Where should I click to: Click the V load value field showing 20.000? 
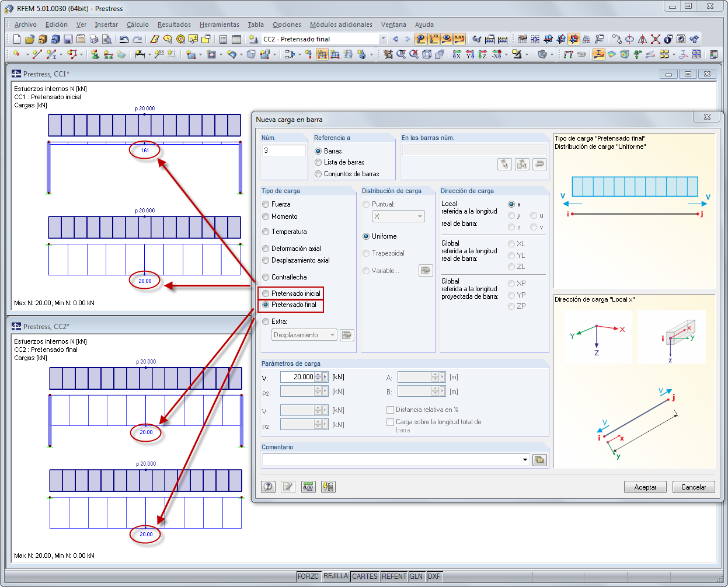(297, 377)
